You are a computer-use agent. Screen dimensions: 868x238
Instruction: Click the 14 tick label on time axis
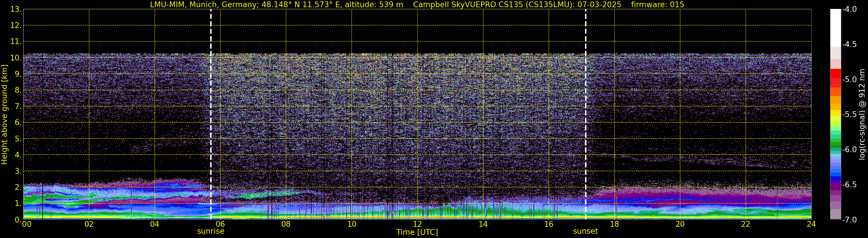click(483, 224)
